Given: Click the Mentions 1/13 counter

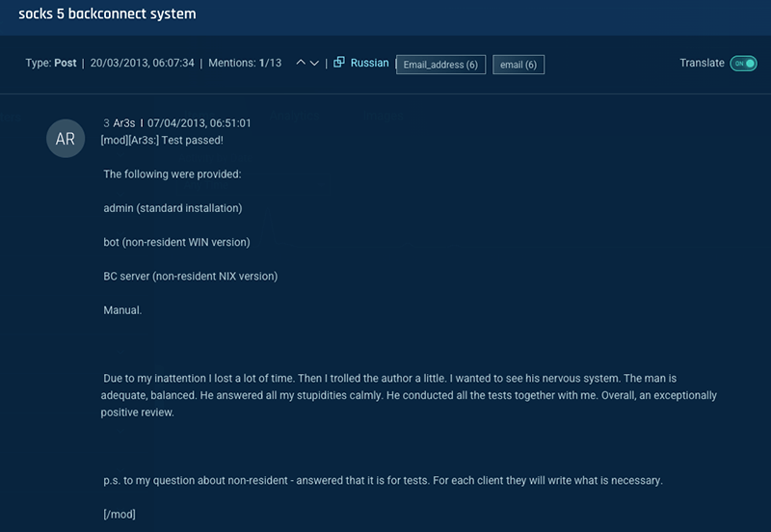Looking at the screenshot, I should [x=246, y=63].
